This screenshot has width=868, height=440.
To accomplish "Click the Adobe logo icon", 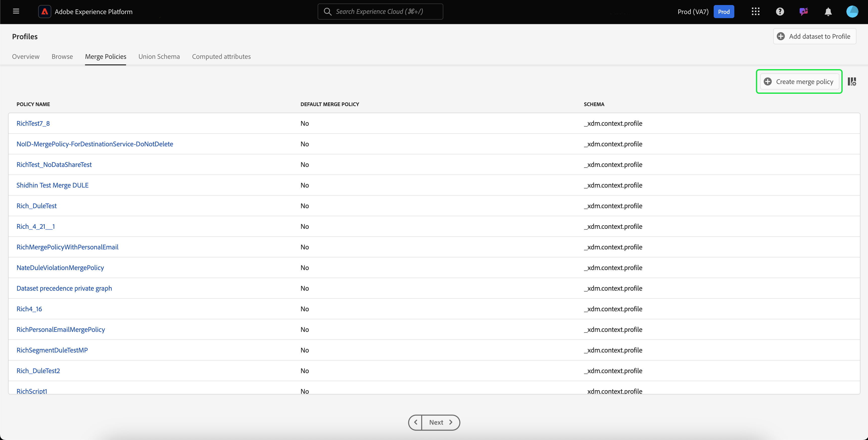I will click(44, 12).
